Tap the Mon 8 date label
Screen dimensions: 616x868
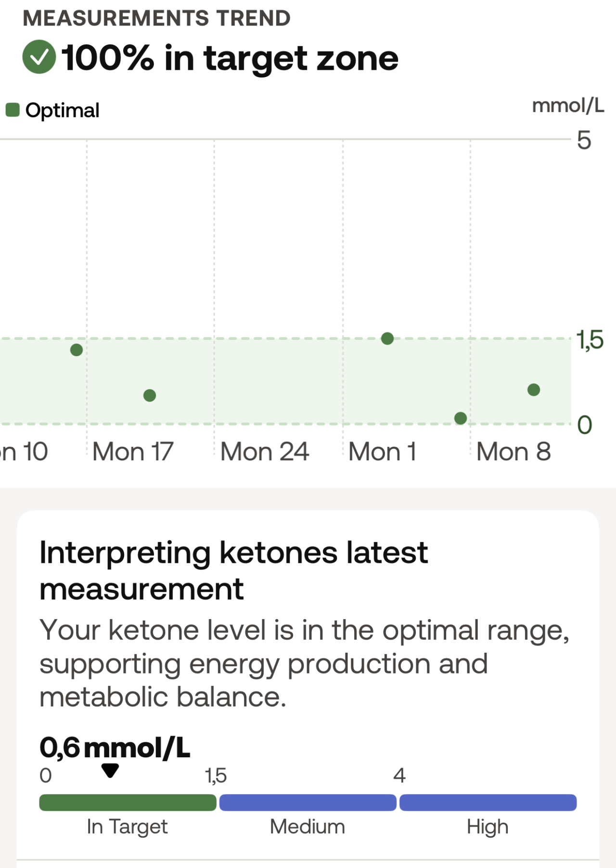click(513, 452)
